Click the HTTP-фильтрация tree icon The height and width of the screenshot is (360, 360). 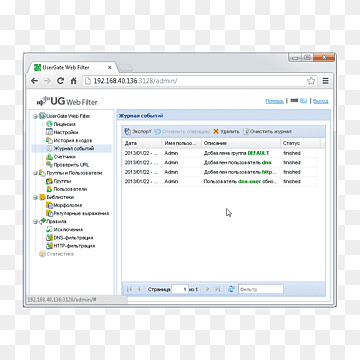pos(49,246)
